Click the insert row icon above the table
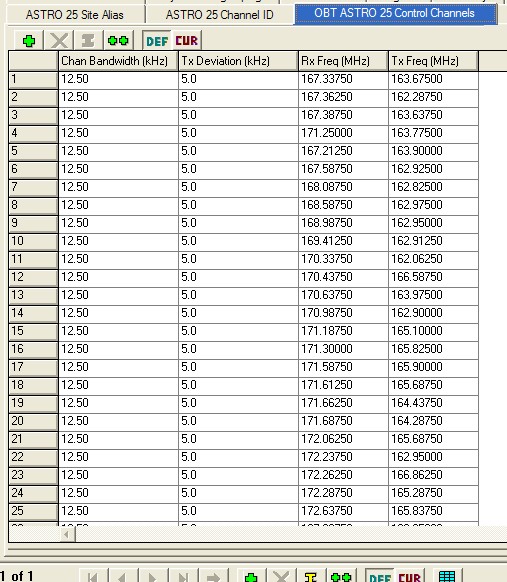 coord(88,40)
